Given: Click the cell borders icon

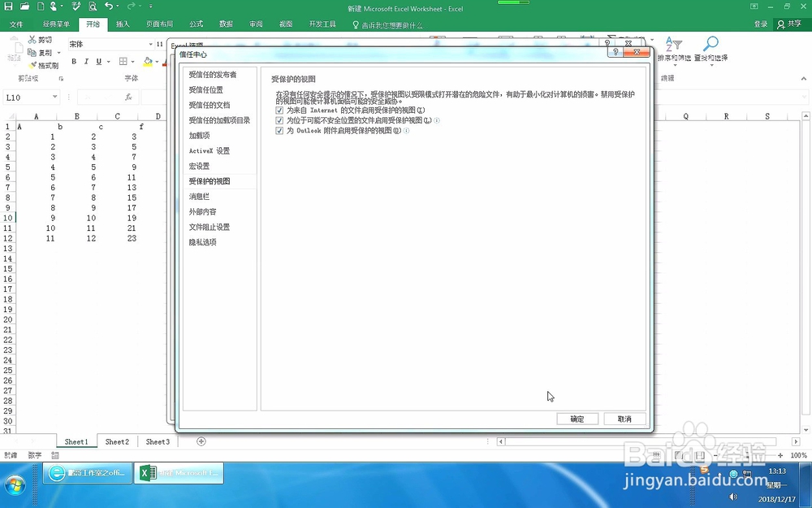Looking at the screenshot, I should pos(123,61).
